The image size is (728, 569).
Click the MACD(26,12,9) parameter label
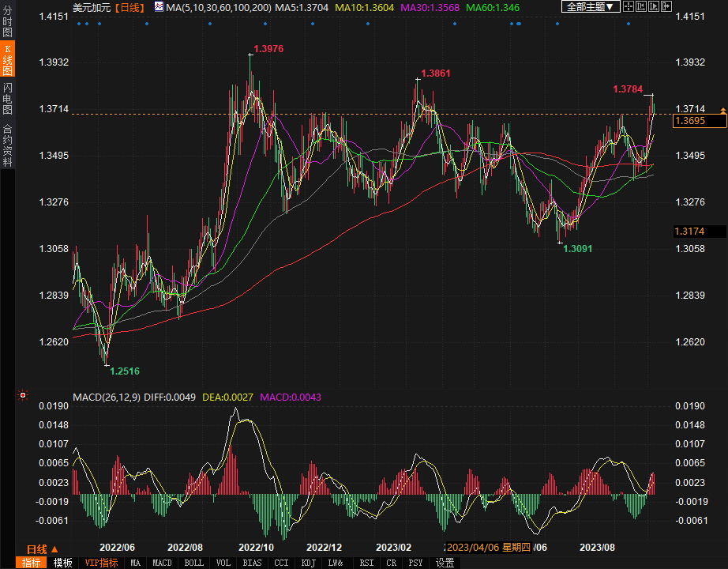[106, 397]
